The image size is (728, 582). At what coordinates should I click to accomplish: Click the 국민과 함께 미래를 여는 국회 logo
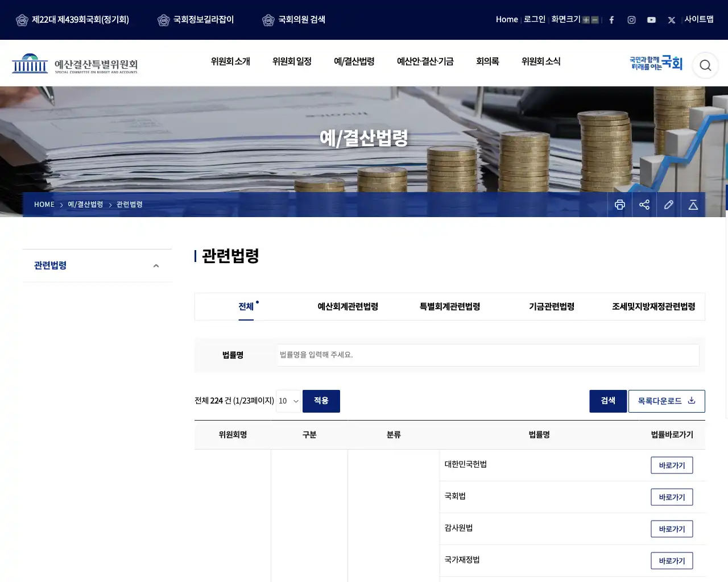pyautogui.click(x=656, y=63)
